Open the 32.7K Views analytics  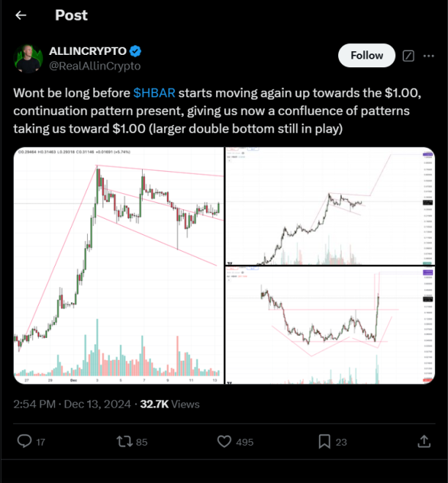pyautogui.click(x=170, y=404)
